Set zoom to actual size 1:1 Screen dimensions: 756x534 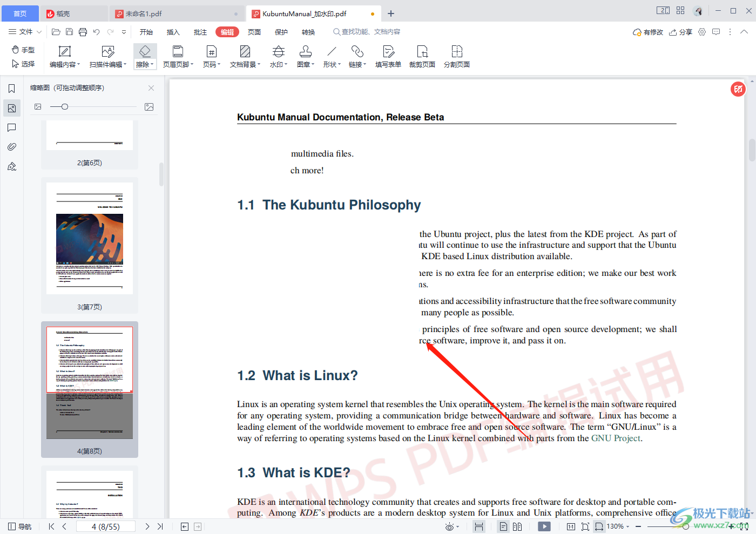pyautogui.click(x=571, y=526)
